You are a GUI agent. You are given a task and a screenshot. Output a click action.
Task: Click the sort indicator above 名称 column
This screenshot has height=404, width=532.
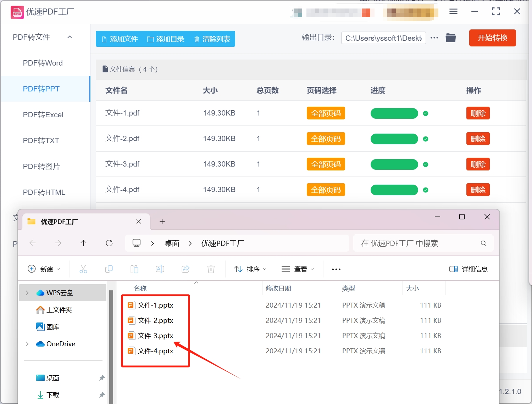(x=196, y=283)
